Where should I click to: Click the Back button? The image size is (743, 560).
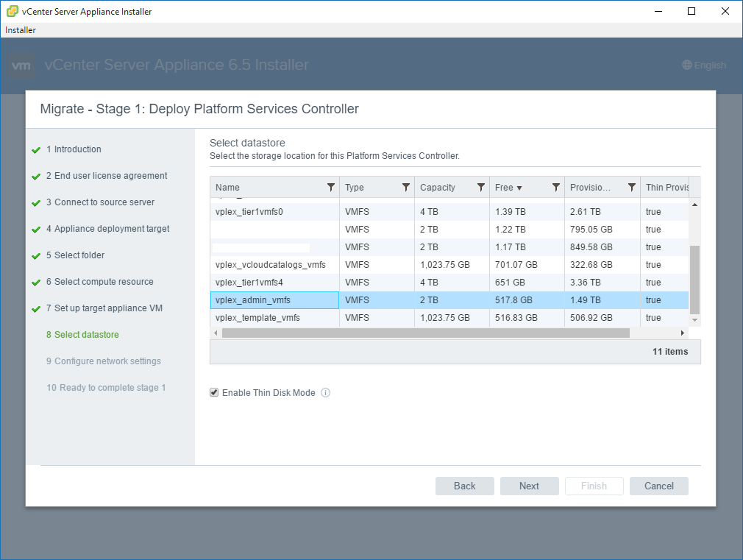[464, 486]
